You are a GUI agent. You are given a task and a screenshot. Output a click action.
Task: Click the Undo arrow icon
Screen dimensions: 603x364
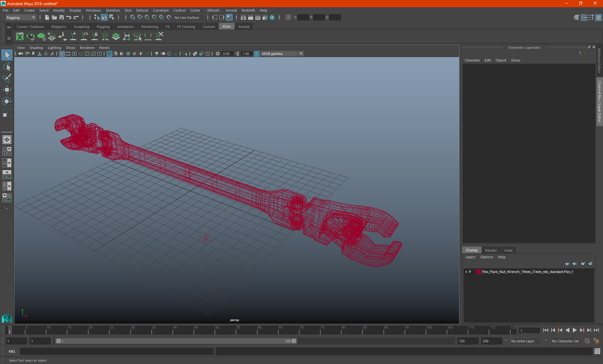click(69, 18)
